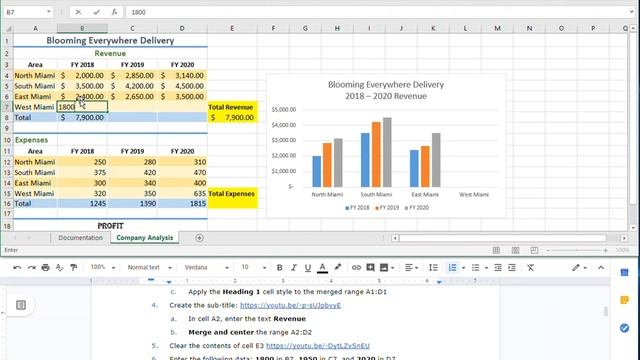Open the Calendar side panel icon

(x=624, y=272)
